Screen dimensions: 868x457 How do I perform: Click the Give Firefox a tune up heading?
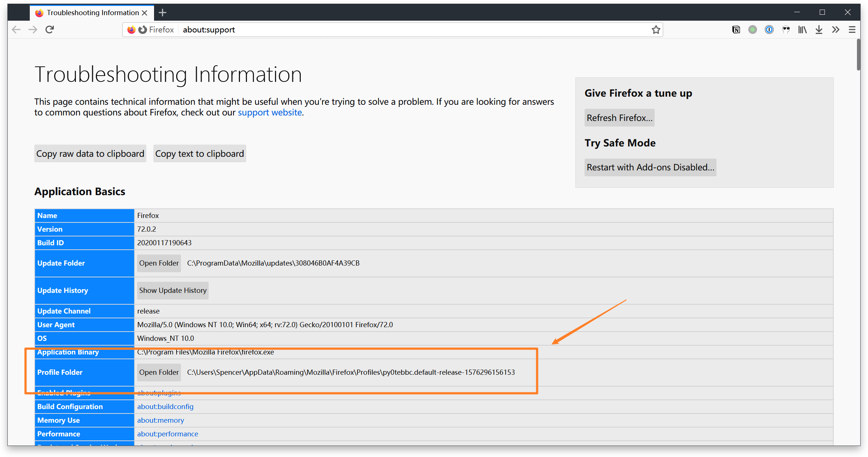638,93
